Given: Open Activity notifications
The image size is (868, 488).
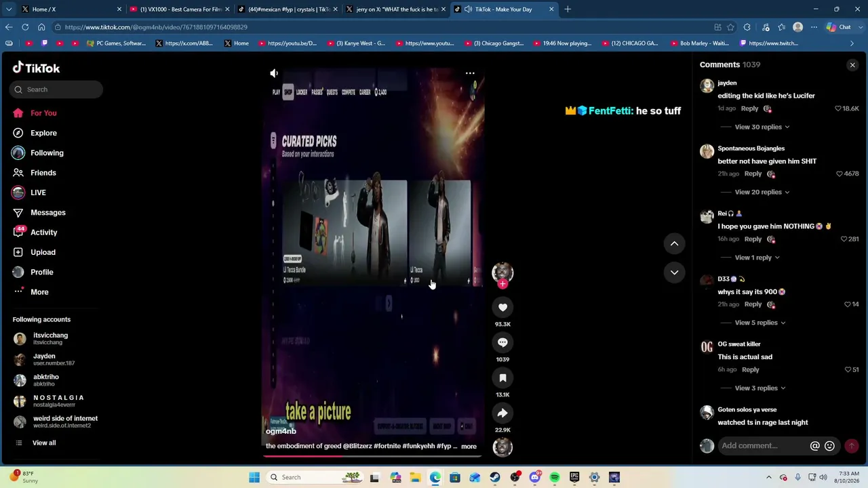Looking at the screenshot, I should [43, 232].
